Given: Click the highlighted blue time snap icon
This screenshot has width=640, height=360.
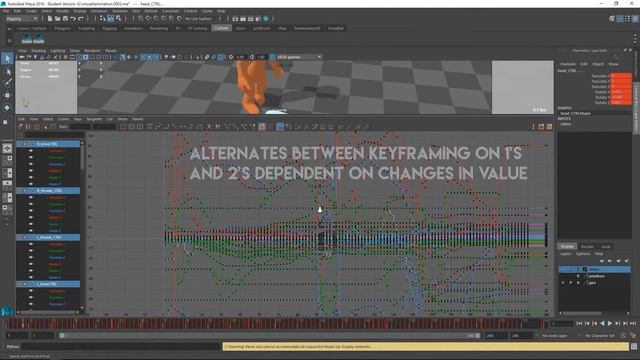Looking at the screenshot, I should pyautogui.click(x=280, y=127).
